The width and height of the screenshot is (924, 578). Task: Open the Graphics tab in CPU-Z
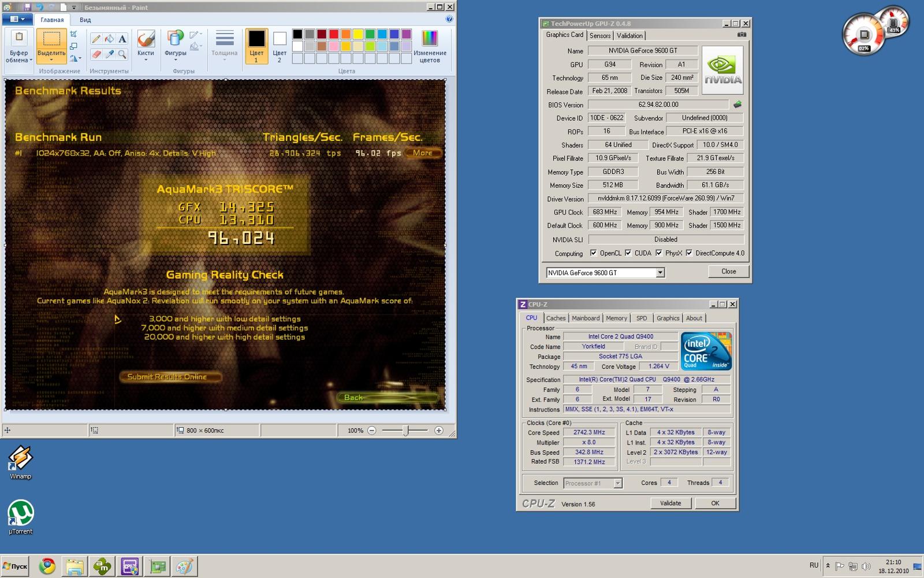(668, 318)
